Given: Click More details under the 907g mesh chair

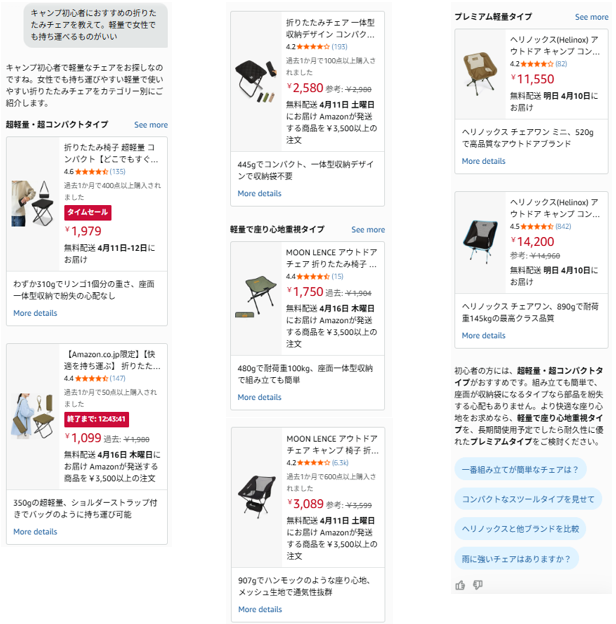Looking at the screenshot, I should 260,609.
